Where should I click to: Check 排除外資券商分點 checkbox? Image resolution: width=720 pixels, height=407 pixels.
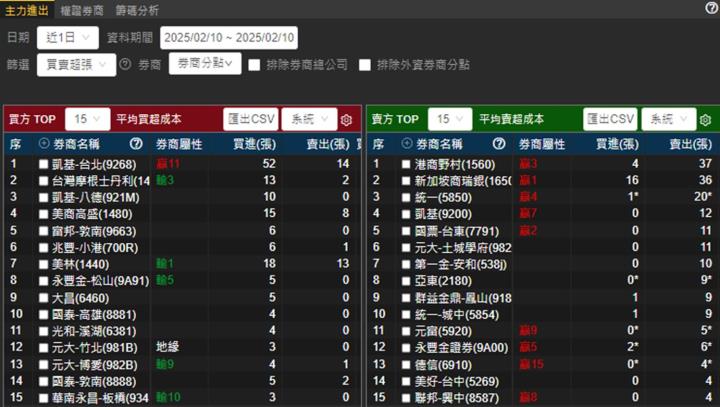365,65
